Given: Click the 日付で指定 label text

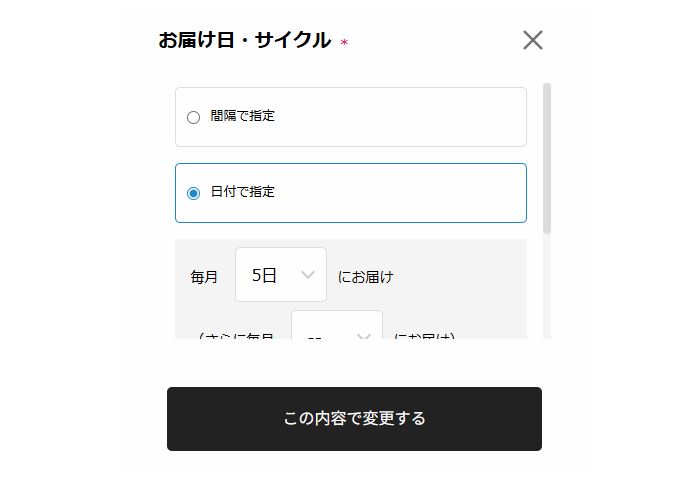Looking at the screenshot, I should point(243,192).
